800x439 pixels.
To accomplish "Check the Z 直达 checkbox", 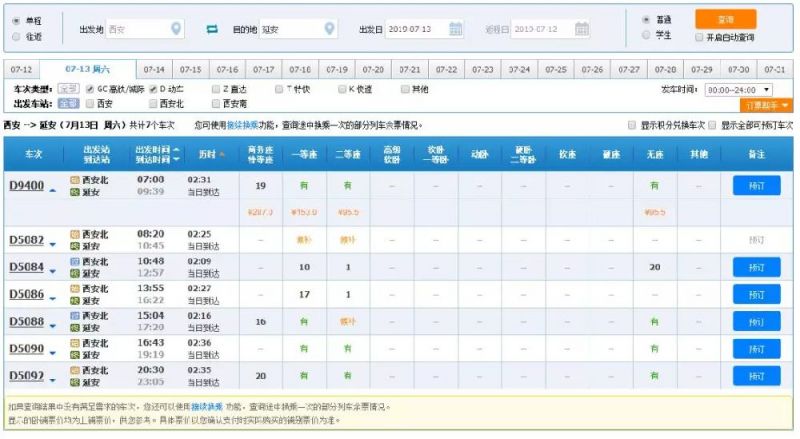I will pos(216,89).
